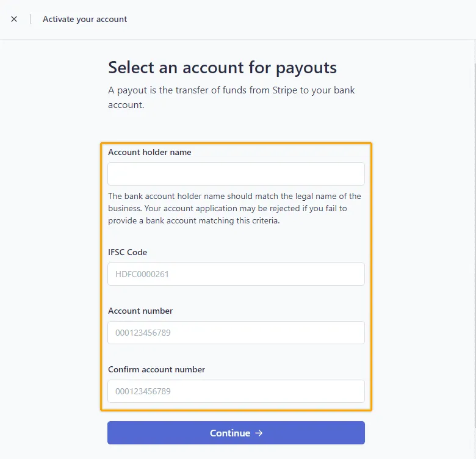476x459 pixels.
Task: Close the Activate your account page
Action: pyautogui.click(x=14, y=19)
